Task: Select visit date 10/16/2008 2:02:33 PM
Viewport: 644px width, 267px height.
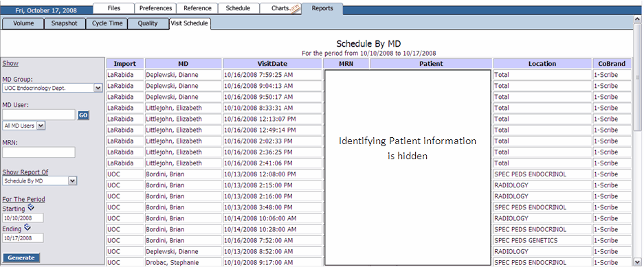Action: (272, 141)
